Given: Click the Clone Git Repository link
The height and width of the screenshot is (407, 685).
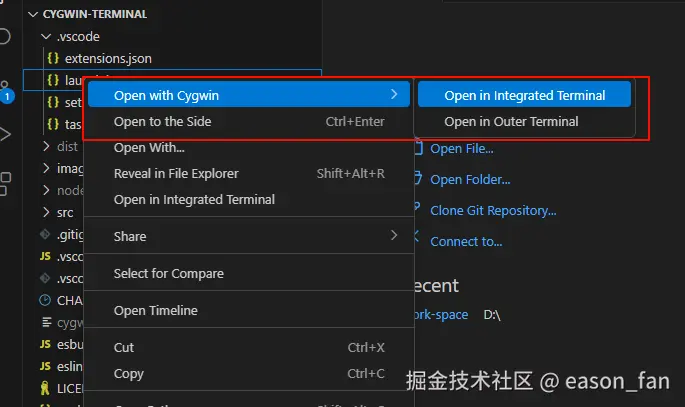Looking at the screenshot, I should [x=492, y=211].
